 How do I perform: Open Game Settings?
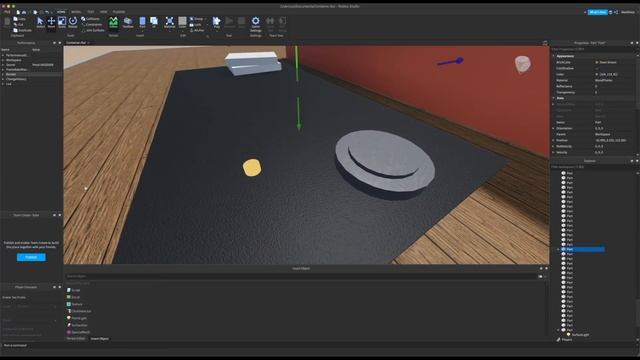256,24
